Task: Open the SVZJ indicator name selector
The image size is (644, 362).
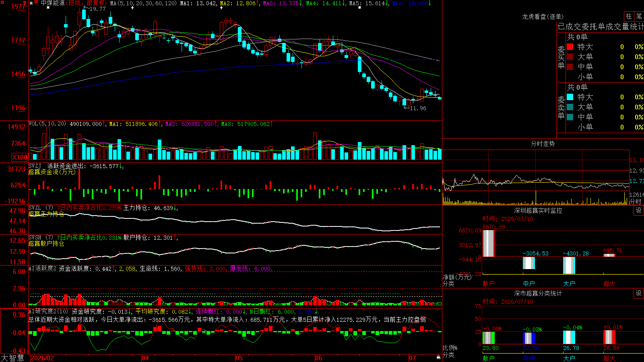Action: 35,166
